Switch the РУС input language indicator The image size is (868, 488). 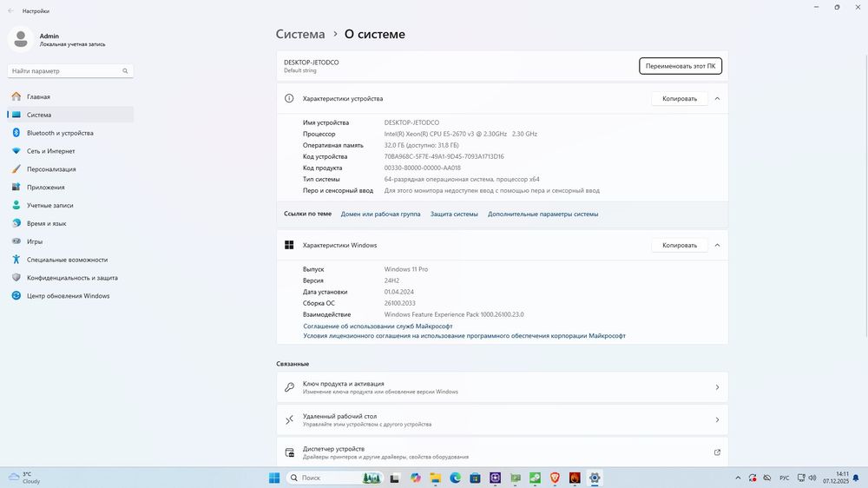785,478
